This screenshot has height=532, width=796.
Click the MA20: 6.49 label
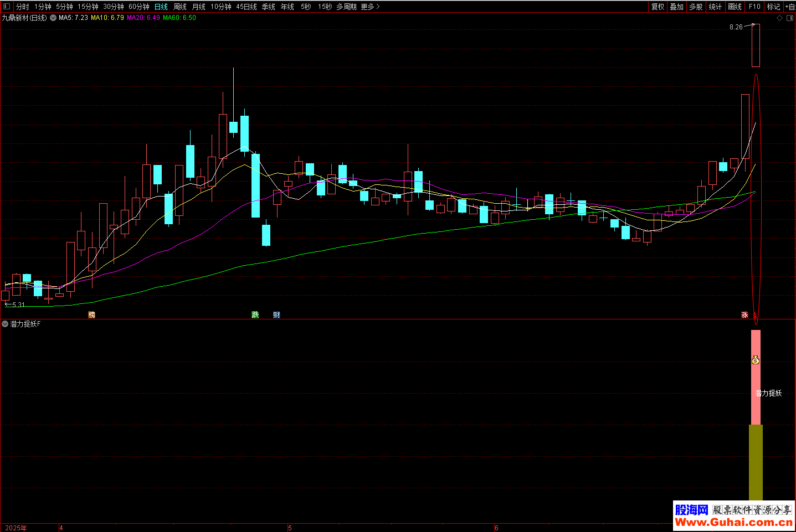tap(143, 18)
